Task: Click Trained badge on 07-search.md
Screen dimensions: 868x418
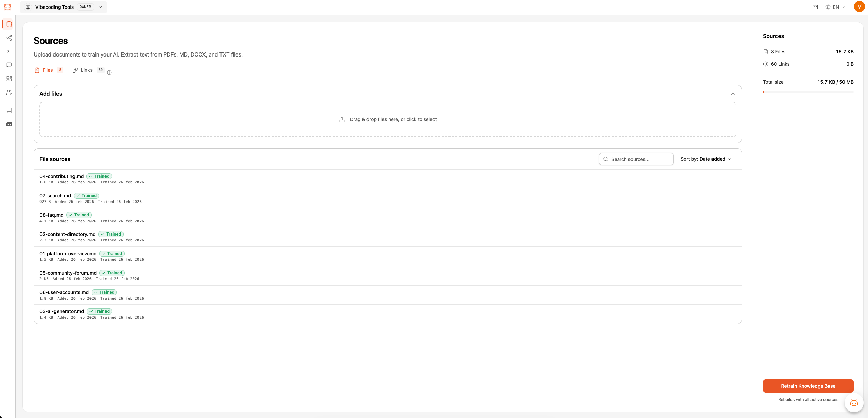Action: click(86, 196)
